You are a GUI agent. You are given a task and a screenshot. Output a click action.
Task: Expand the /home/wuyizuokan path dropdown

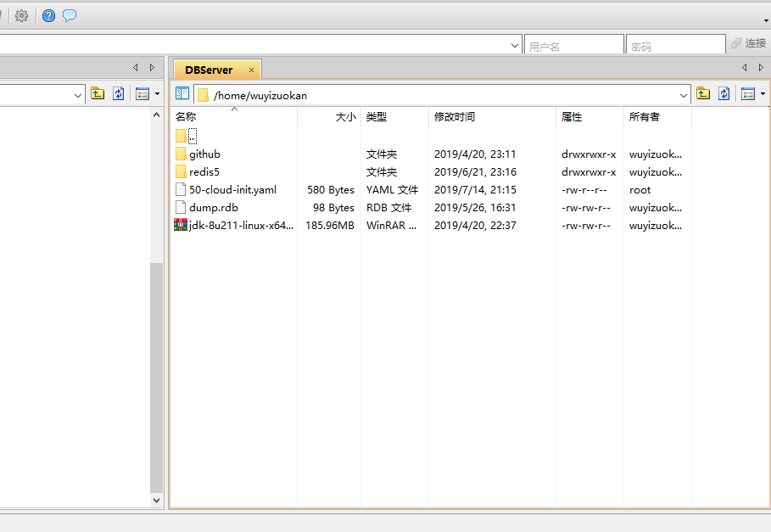(x=683, y=95)
